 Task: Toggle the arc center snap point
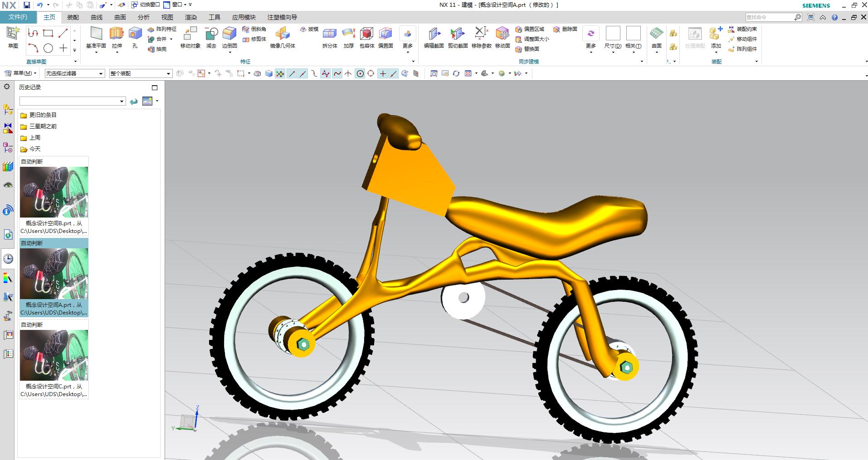tap(360, 73)
